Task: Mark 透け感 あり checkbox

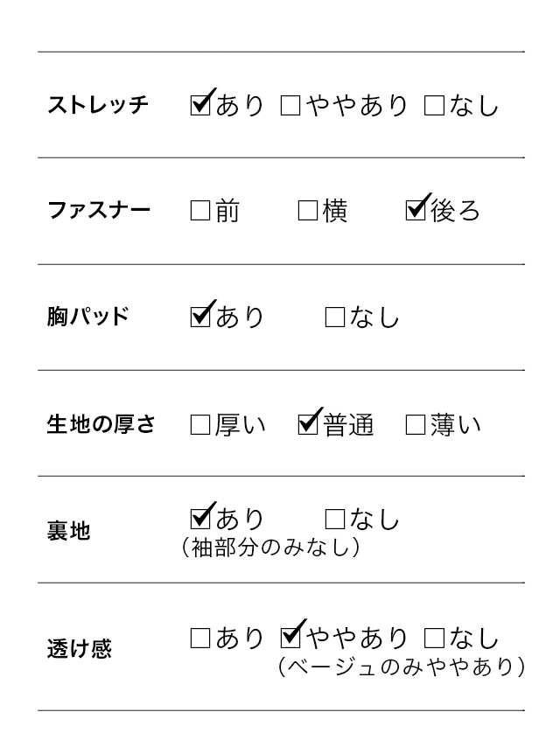Action: (200, 639)
